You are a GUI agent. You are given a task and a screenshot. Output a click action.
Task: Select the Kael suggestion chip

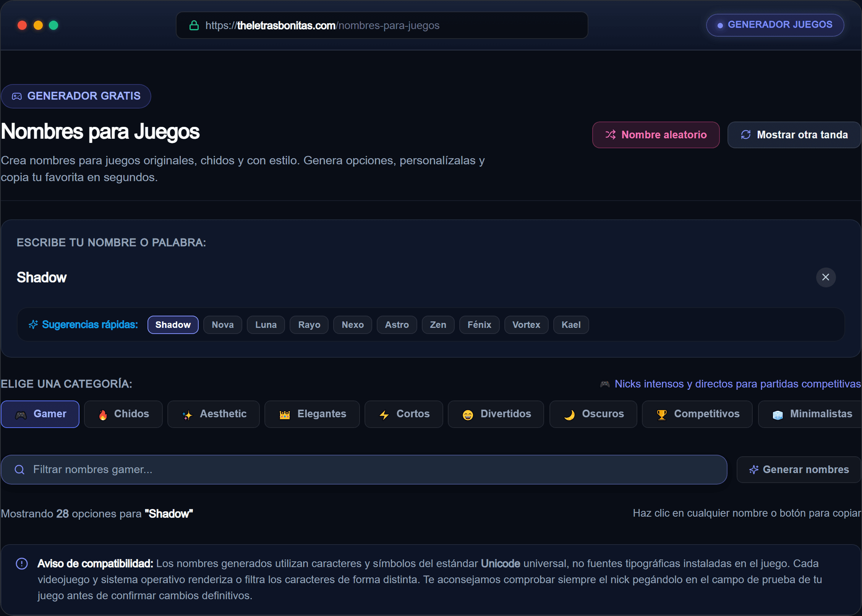tap(571, 325)
